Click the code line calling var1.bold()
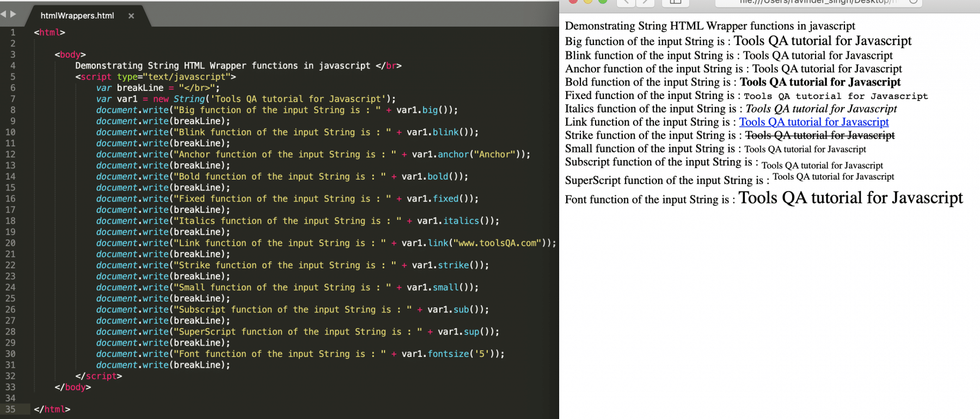 (282, 176)
